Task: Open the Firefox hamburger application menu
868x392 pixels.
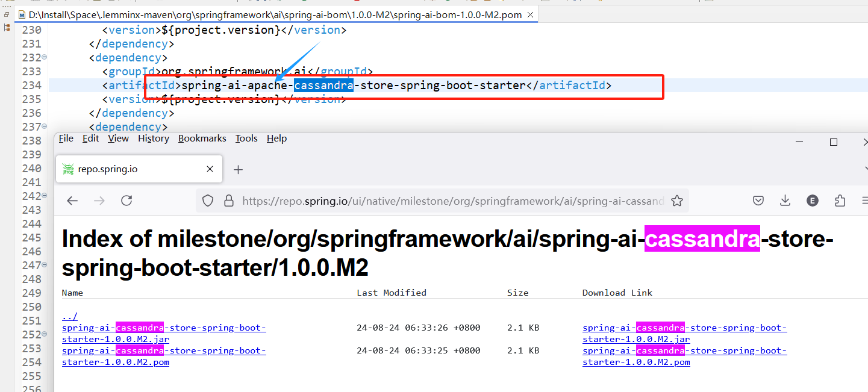Action: 865,201
